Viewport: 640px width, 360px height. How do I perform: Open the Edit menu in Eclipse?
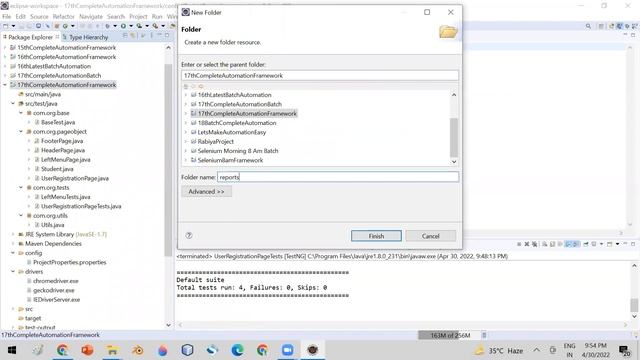point(20,16)
